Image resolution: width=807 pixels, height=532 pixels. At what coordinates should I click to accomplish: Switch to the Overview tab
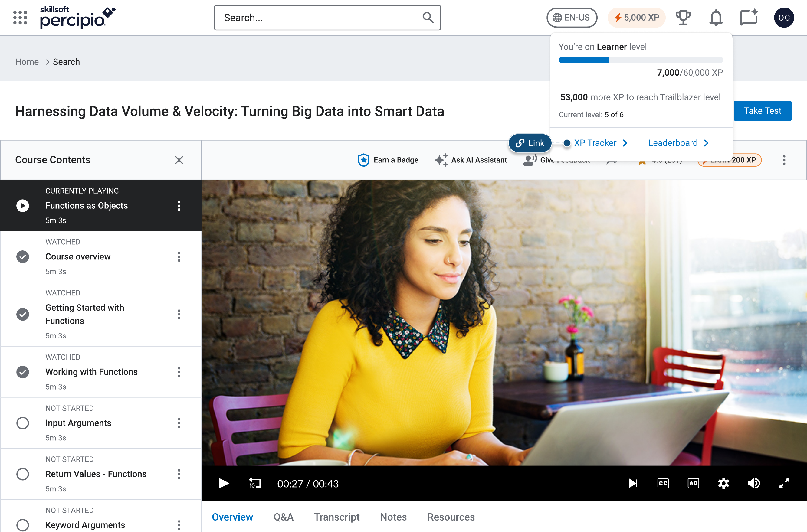(232, 517)
